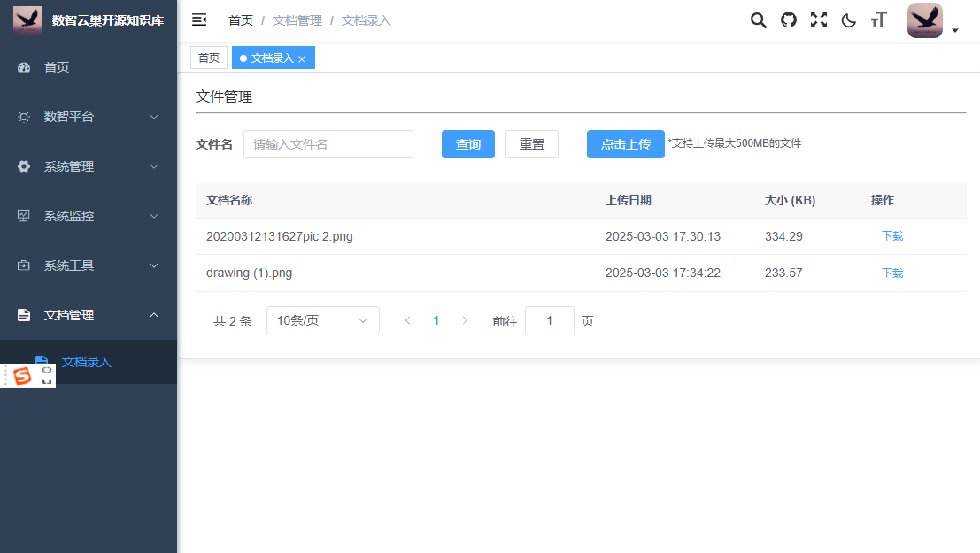Download the drawing (1).png file
The height and width of the screenshot is (553, 980).
pos(892,273)
